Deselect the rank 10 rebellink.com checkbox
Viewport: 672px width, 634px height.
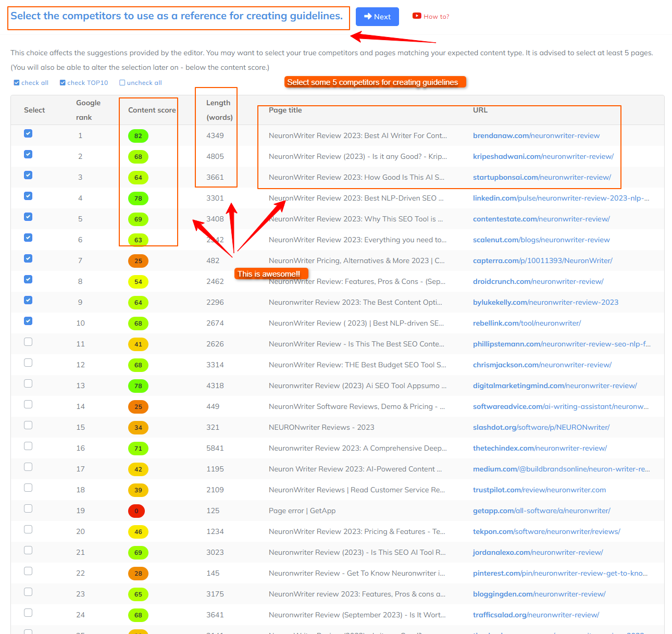point(28,321)
